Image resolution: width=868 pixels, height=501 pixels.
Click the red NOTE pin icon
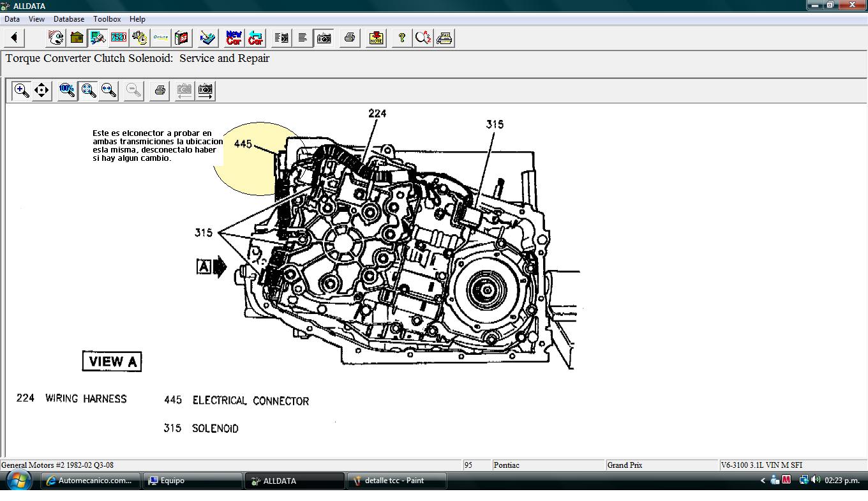(x=376, y=38)
